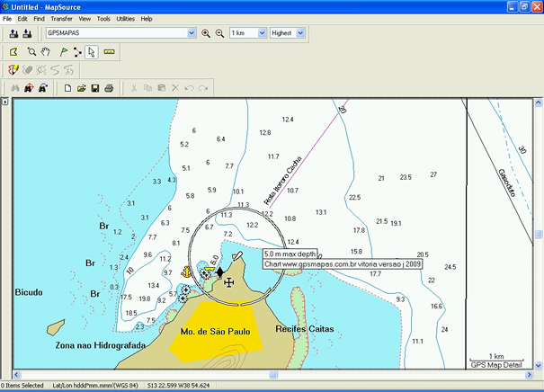Click the Save file button
544x392 pixels.
(x=94, y=88)
